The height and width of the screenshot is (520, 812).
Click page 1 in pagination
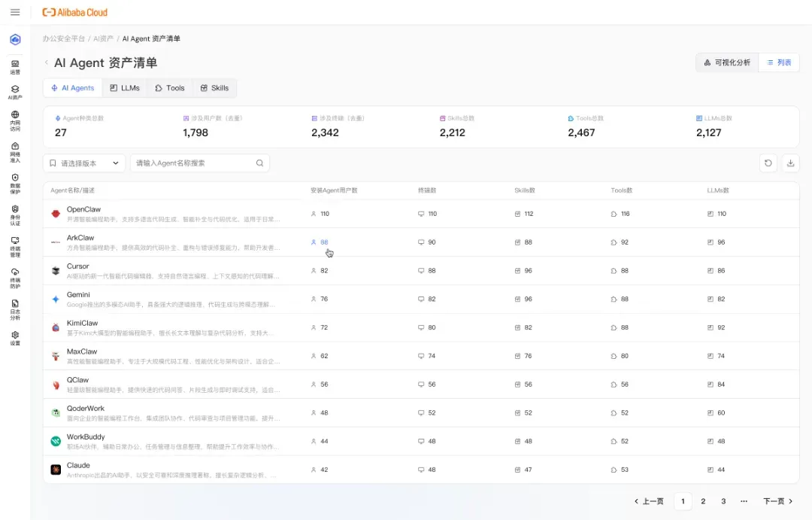point(683,501)
